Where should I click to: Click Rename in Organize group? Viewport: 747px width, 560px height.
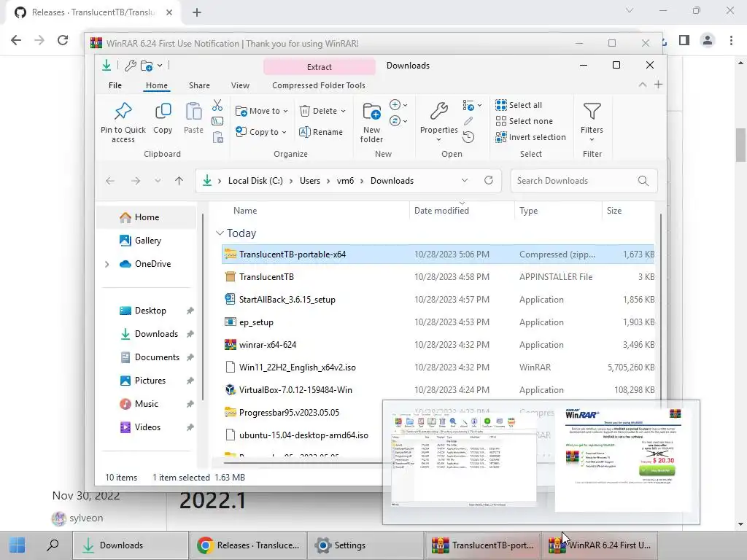321,132
